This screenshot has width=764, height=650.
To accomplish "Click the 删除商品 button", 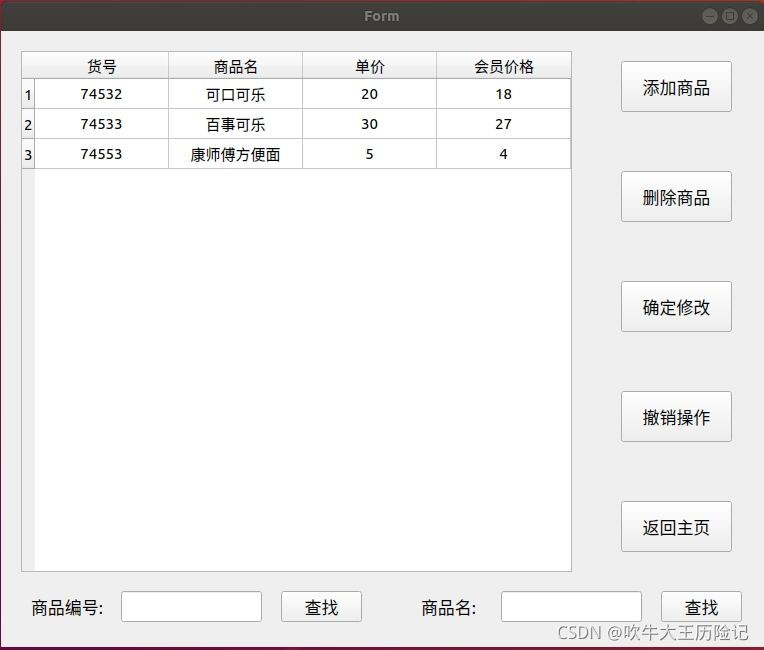I will pyautogui.click(x=676, y=197).
